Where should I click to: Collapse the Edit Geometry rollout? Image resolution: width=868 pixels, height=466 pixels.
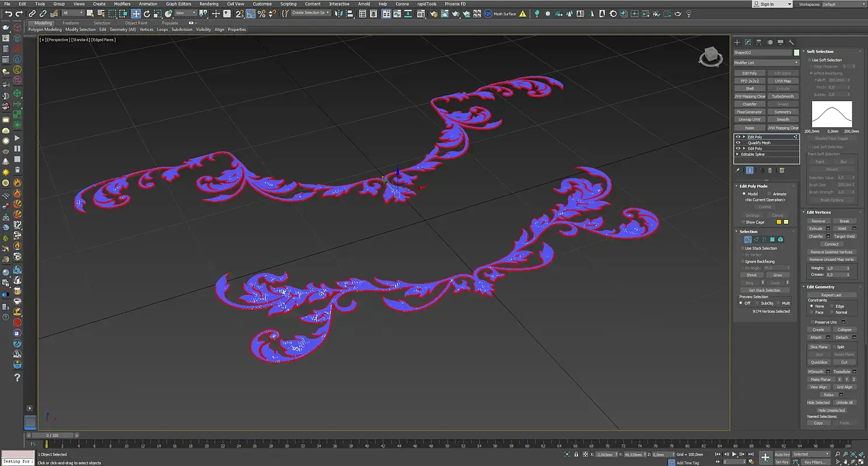click(x=821, y=287)
